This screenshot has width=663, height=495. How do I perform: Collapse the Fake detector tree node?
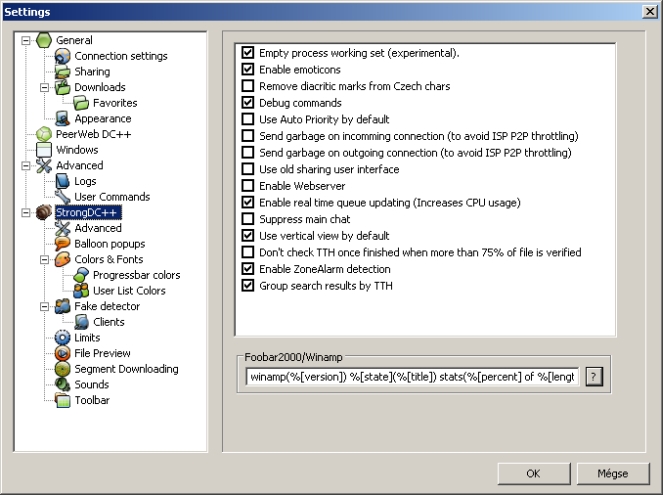point(44,306)
